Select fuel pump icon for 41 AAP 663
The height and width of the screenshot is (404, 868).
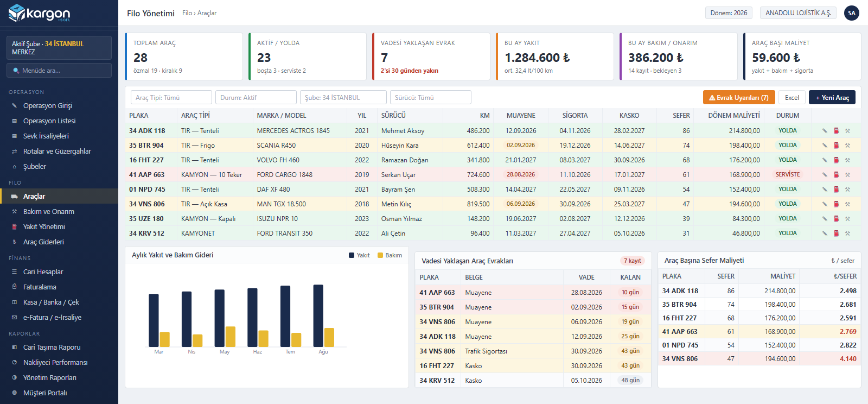click(x=837, y=175)
